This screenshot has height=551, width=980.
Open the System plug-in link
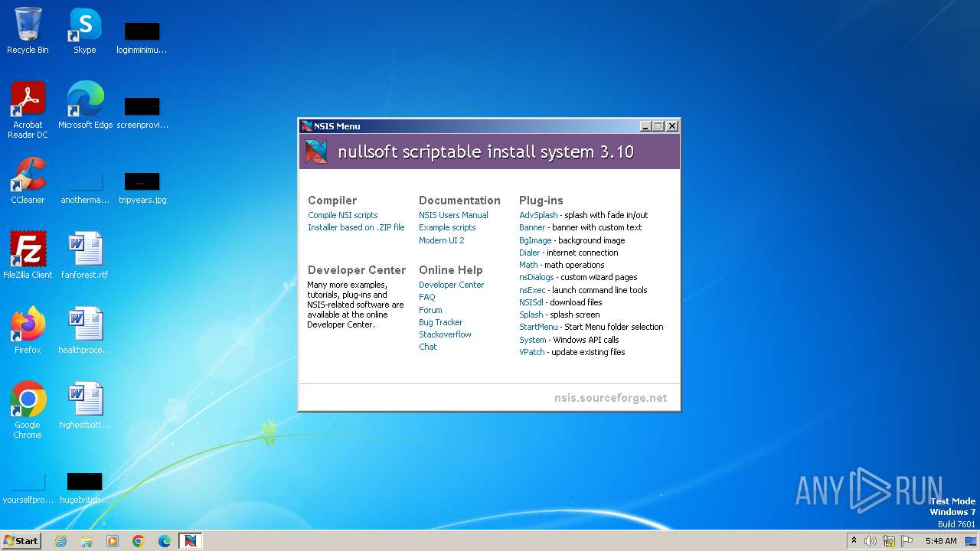click(x=533, y=340)
